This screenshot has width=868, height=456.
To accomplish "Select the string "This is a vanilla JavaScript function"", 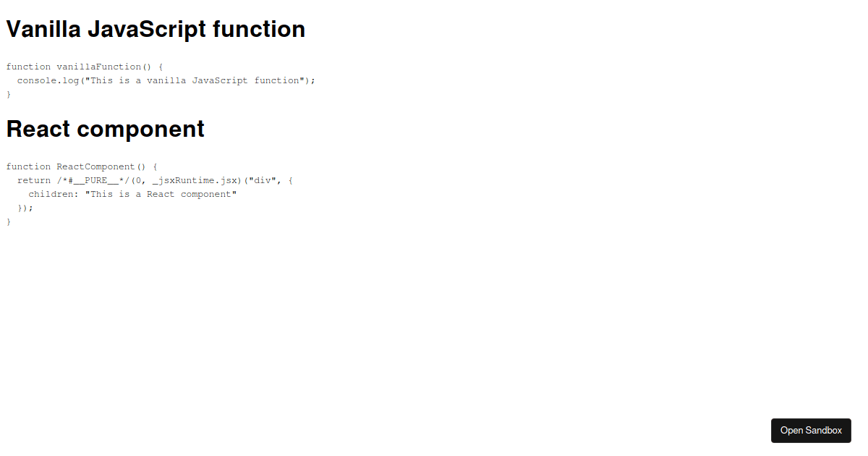I will 200,80.
